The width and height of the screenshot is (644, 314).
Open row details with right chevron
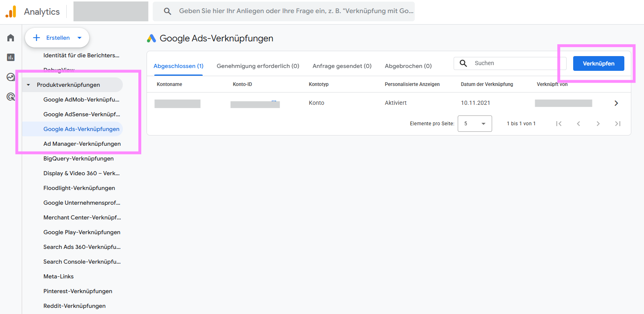(x=616, y=103)
